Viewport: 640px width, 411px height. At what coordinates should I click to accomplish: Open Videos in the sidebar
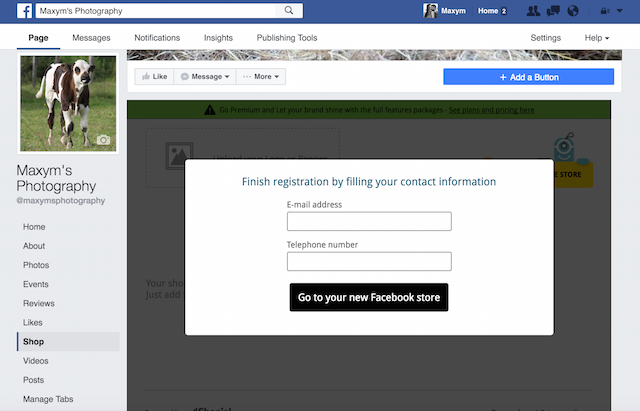36,361
